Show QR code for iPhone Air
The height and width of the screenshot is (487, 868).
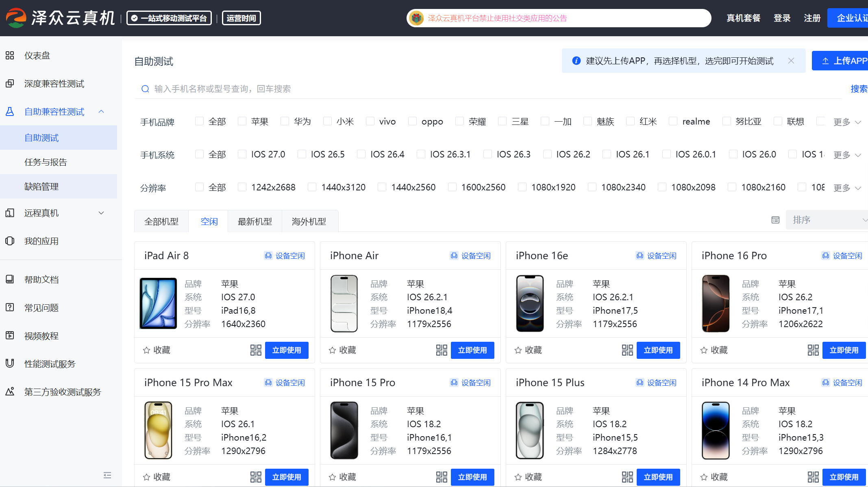[442, 350]
